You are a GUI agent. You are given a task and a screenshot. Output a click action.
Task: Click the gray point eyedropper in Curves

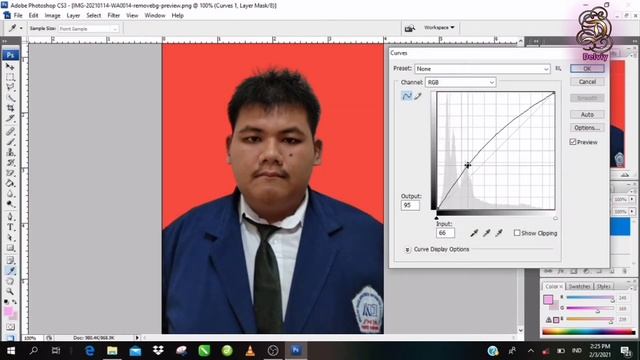[487, 233]
